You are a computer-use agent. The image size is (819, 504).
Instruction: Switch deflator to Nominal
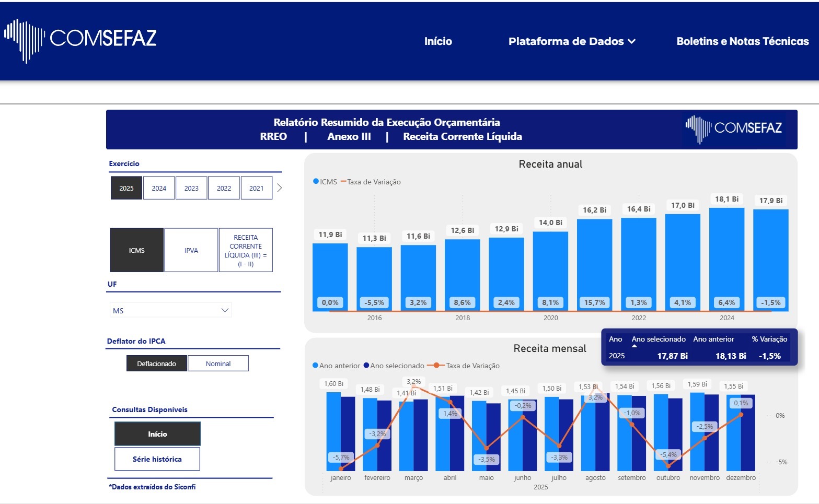point(218,364)
